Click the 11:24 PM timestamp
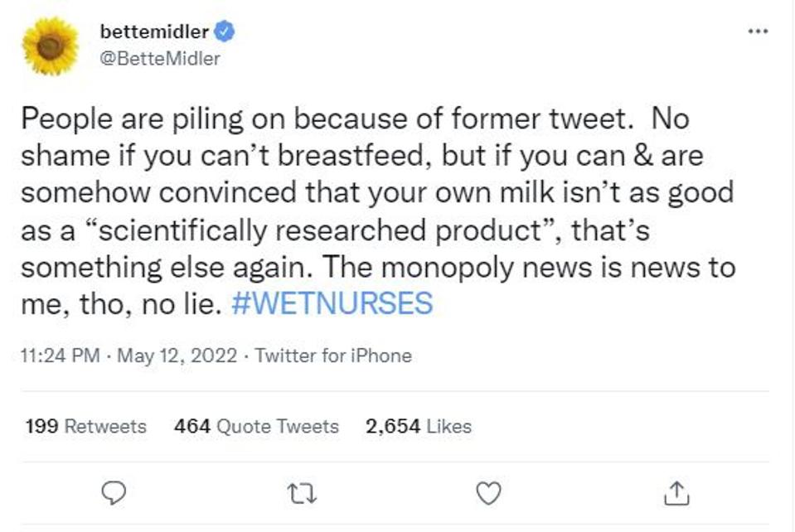Viewport: 795px width, 532px height. pyautogui.click(x=60, y=355)
